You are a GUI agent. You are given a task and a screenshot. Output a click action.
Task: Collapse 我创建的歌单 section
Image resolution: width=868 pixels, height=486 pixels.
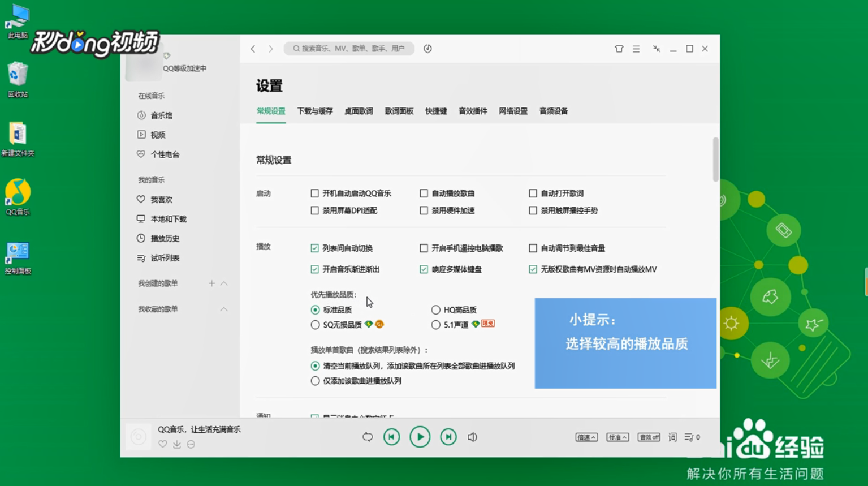(224, 283)
